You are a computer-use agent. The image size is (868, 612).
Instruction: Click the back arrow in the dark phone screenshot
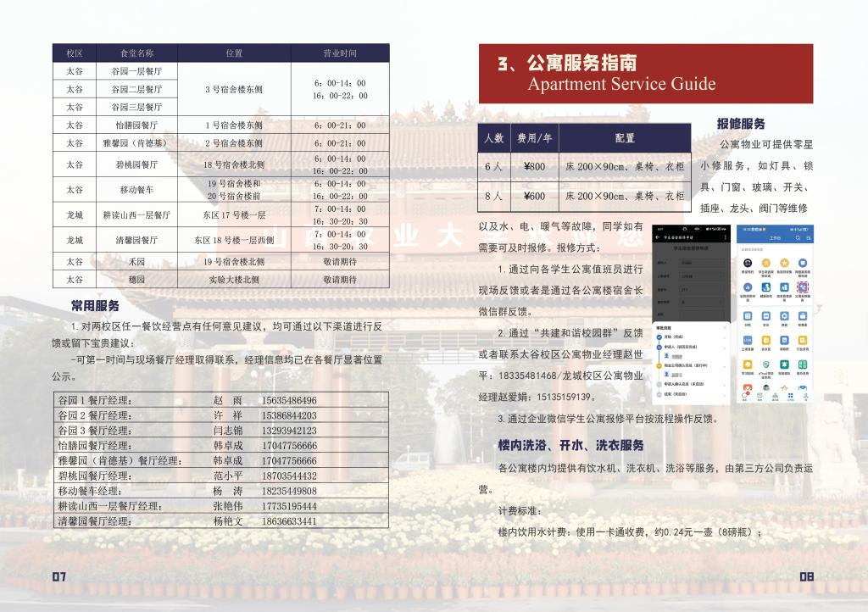658,237
